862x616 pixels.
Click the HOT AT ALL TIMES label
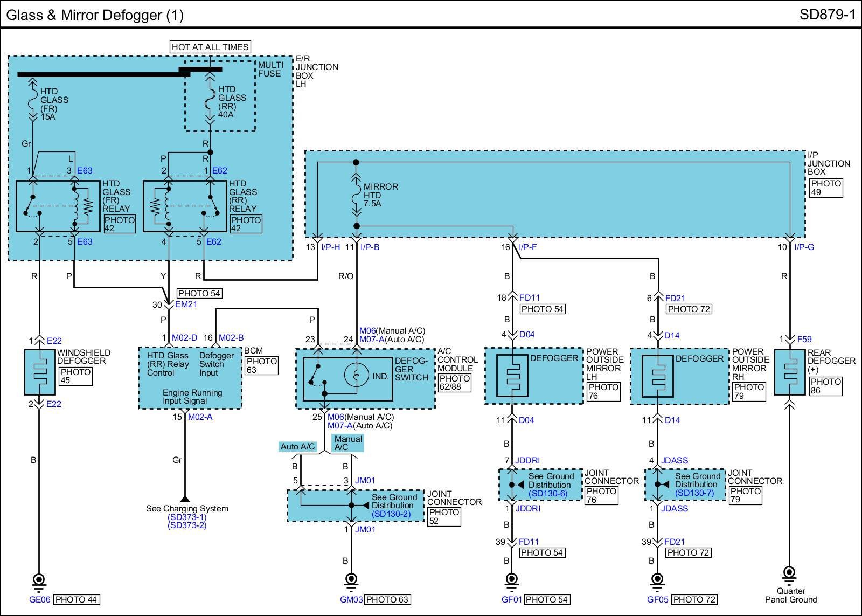pos(210,47)
